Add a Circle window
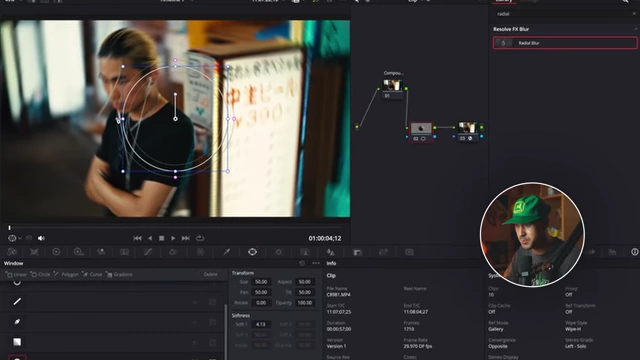 click(x=40, y=274)
